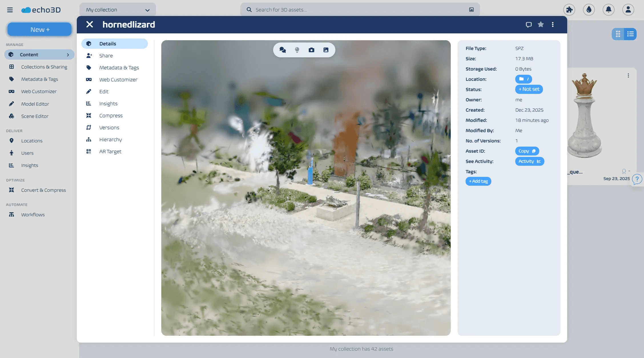The height and width of the screenshot is (358, 644).
Task: Toggle the lightbulb lighting icon in viewer
Action: [297, 50]
